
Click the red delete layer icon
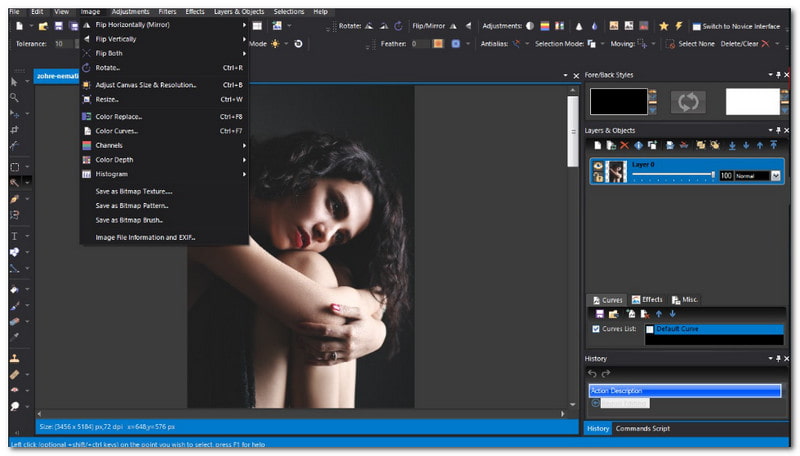click(x=625, y=146)
